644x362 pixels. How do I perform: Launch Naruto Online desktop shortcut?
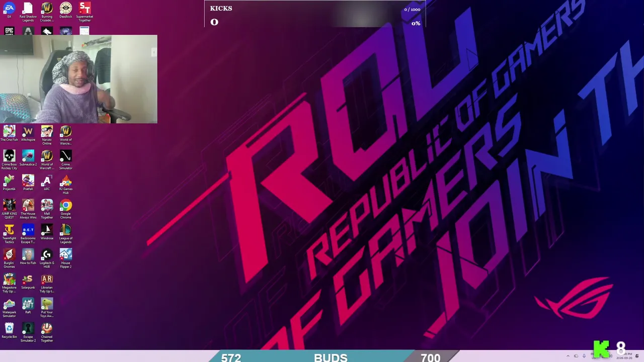(x=47, y=135)
